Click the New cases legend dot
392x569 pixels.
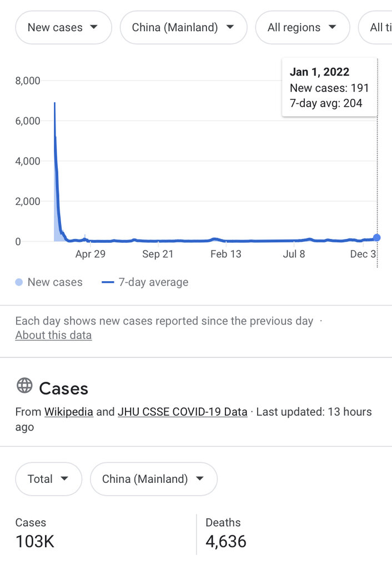(19, 282)
